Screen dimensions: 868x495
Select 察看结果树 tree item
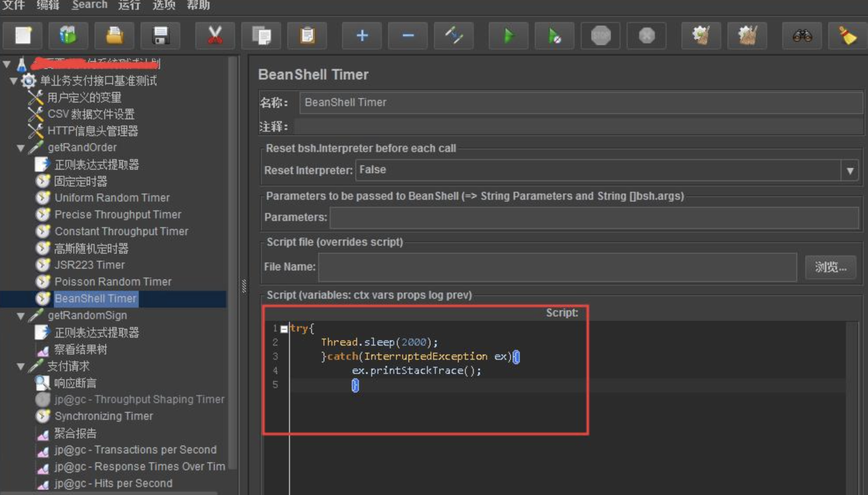(x=81, y=350)
